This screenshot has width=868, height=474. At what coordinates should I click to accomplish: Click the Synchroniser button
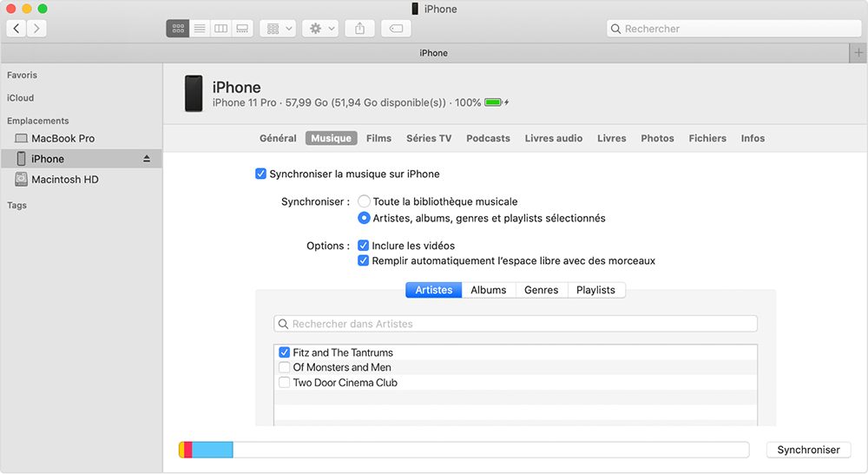[x=808, y=450]
